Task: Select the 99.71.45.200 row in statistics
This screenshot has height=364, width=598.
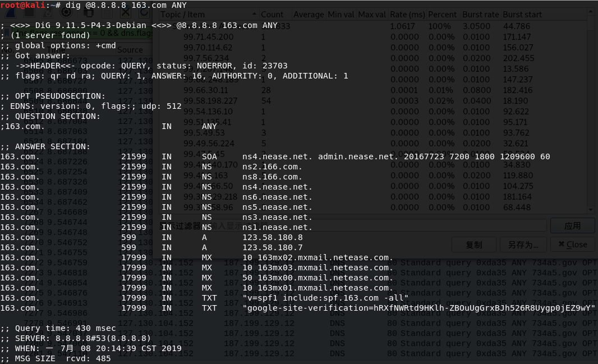Action: pyautogui.click(x=372, y=37)
